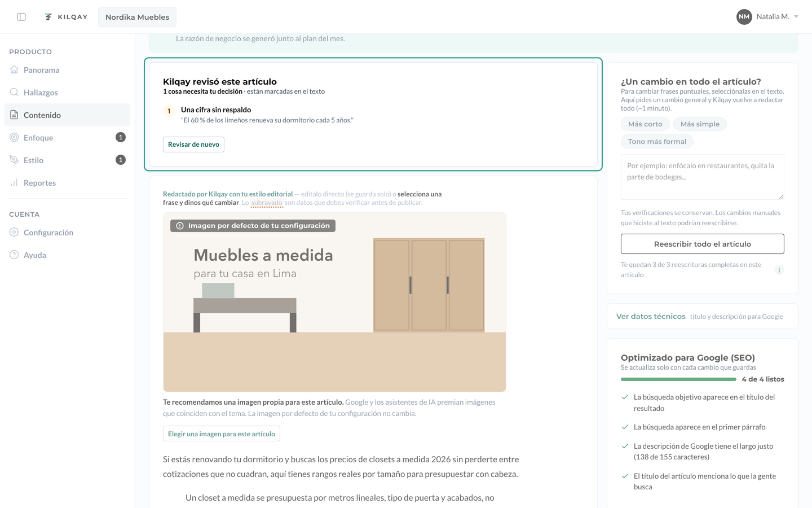Click the SEO progress bar

[x=678, y=379]
